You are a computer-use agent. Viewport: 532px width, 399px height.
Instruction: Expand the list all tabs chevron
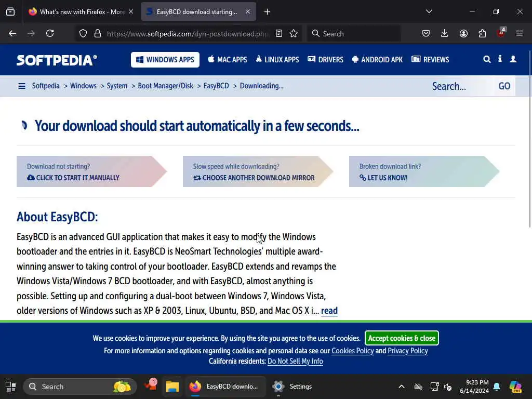(x=429, y=11)
